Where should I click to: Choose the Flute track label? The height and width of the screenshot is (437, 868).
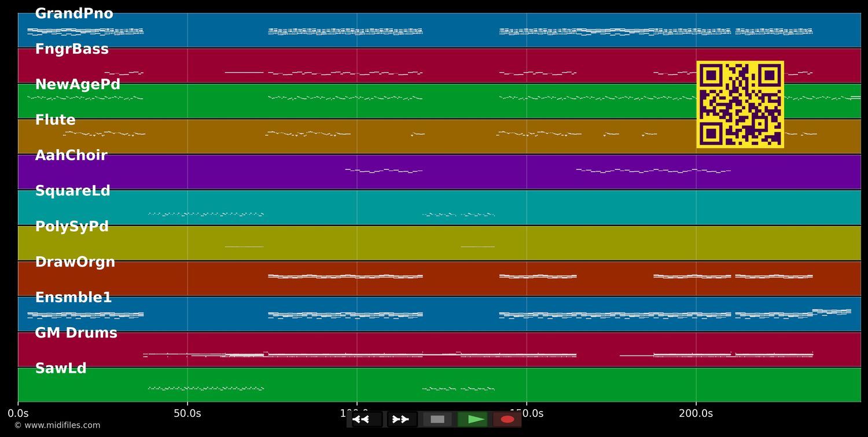(x=56, y=120)
